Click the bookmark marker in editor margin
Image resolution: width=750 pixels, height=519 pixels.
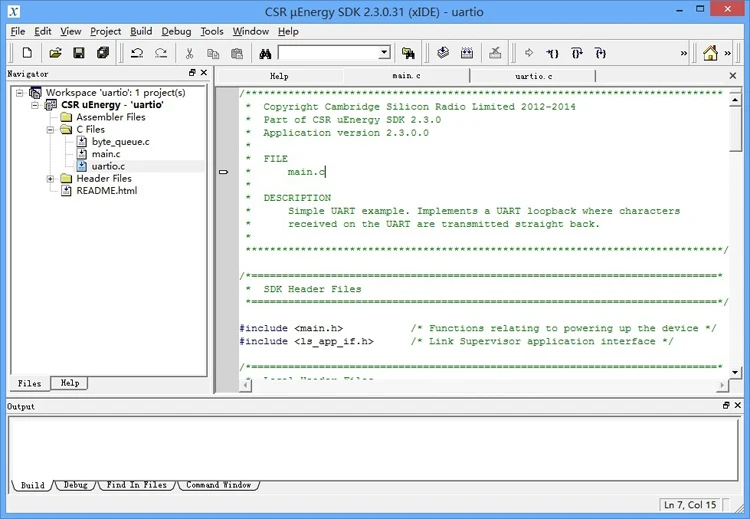pos(223,172)
